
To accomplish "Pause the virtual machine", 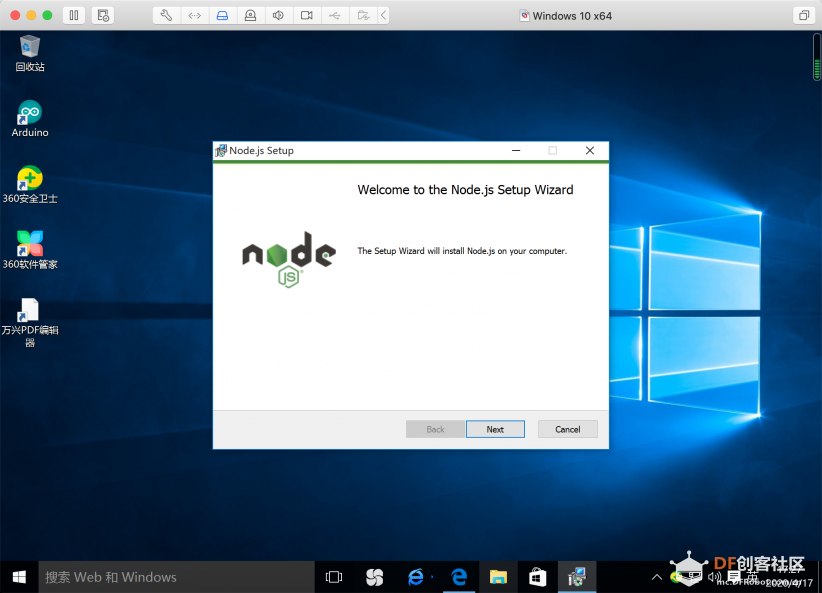I will coord(74,15).
